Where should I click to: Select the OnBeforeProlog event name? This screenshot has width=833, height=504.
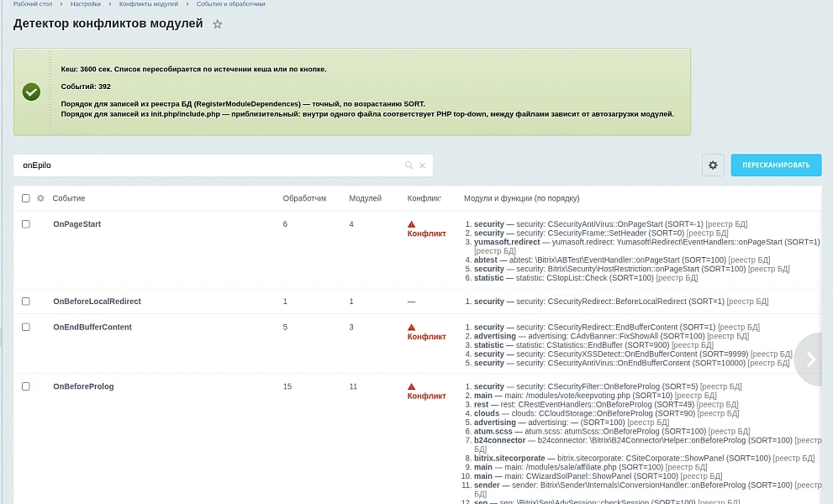tap(83, 386)
